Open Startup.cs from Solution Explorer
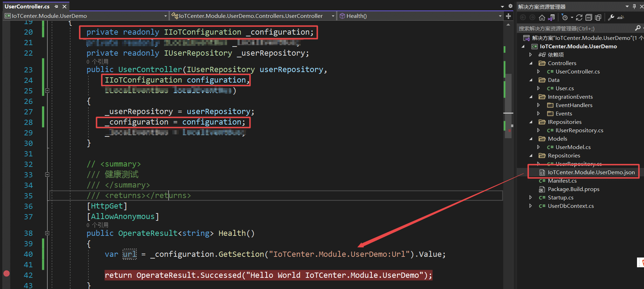Viewport: 644px width, 289px height. (561, 198)
